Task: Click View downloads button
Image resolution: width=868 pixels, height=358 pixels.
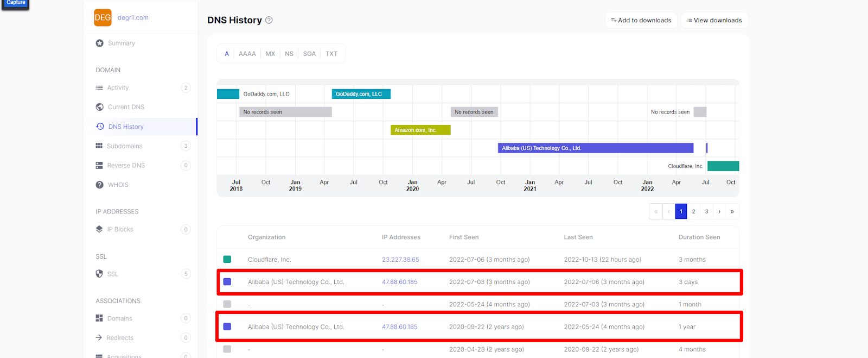Action: 714,20
